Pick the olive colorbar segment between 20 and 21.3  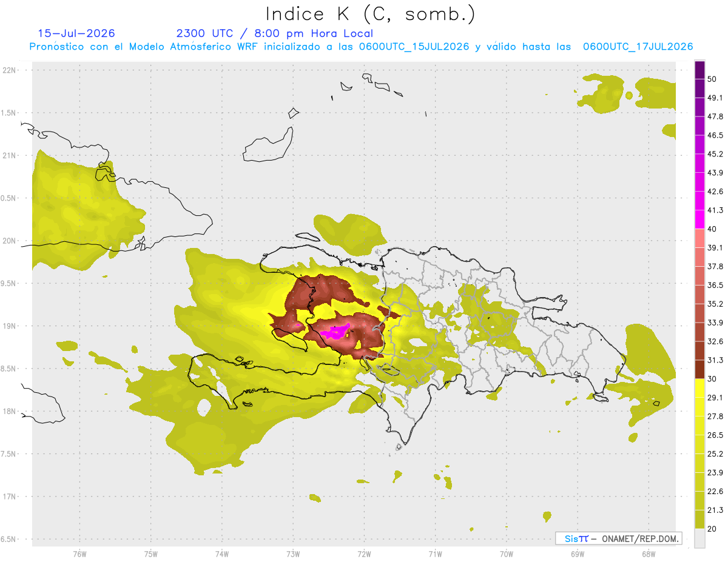click(699, 519)
